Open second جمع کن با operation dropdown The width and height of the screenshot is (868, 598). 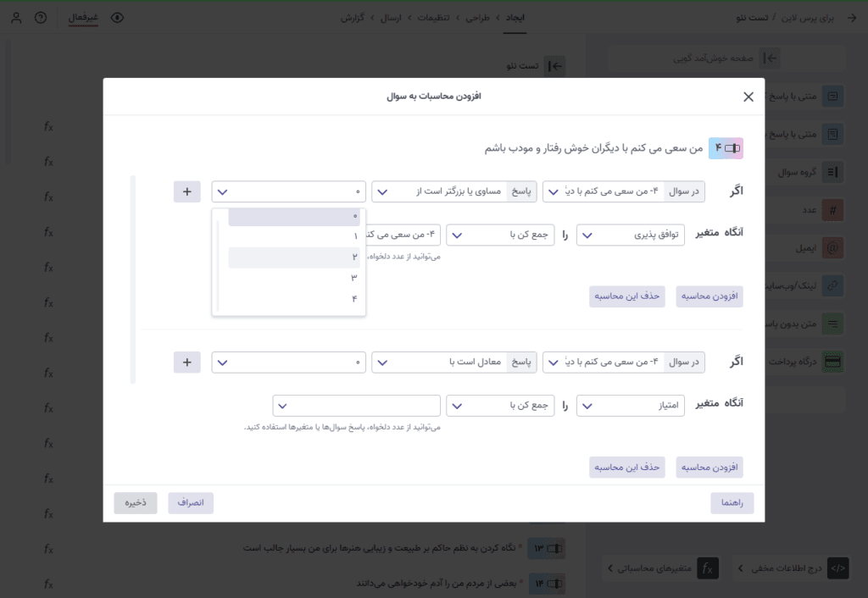[500, 406]
